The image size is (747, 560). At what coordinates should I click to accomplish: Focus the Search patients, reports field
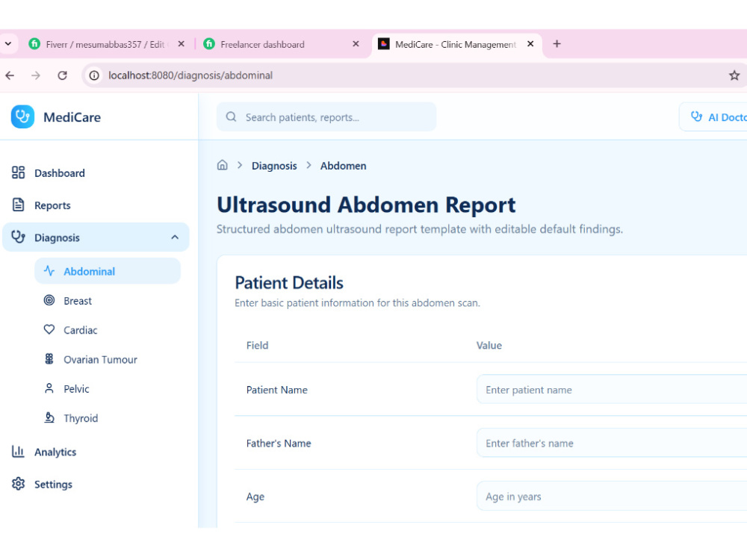coord(326,116)
